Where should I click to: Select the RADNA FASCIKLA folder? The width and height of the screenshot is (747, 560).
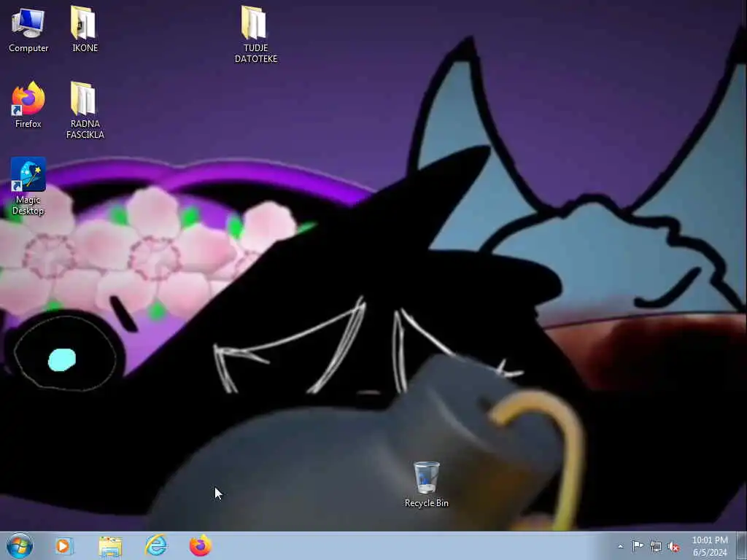(85, 111)
